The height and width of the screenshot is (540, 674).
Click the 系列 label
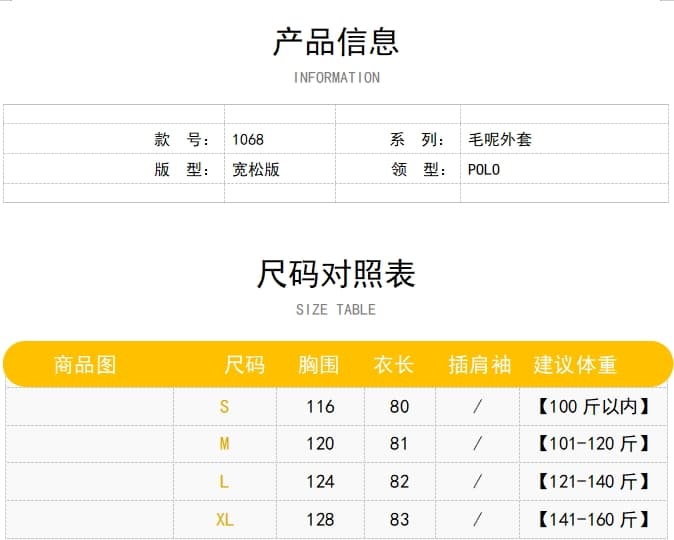[418, 139]
